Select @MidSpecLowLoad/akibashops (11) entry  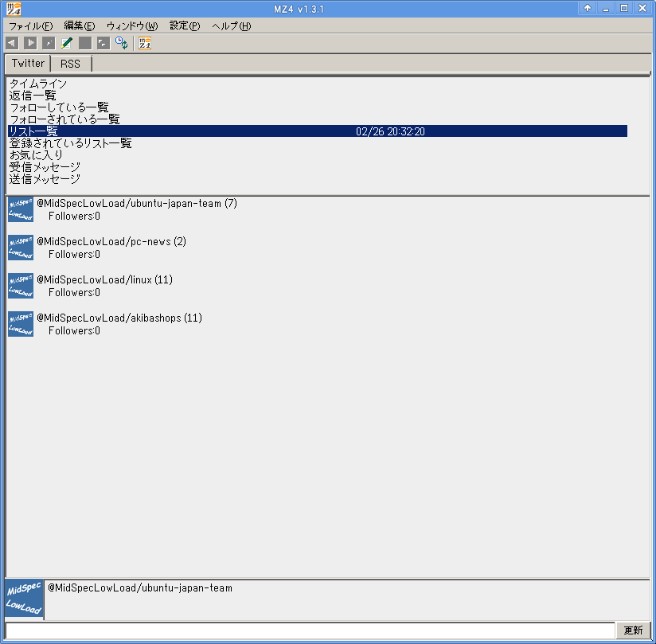pos(119,318)
